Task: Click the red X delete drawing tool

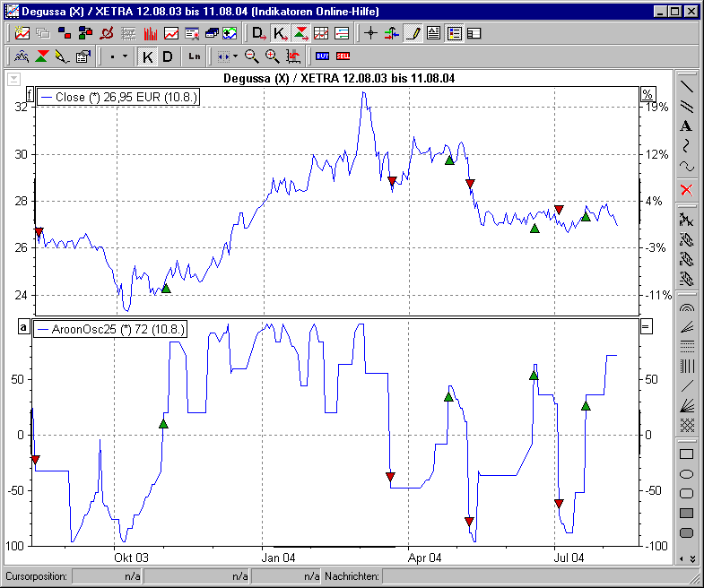Action: [x=686, y=189]
